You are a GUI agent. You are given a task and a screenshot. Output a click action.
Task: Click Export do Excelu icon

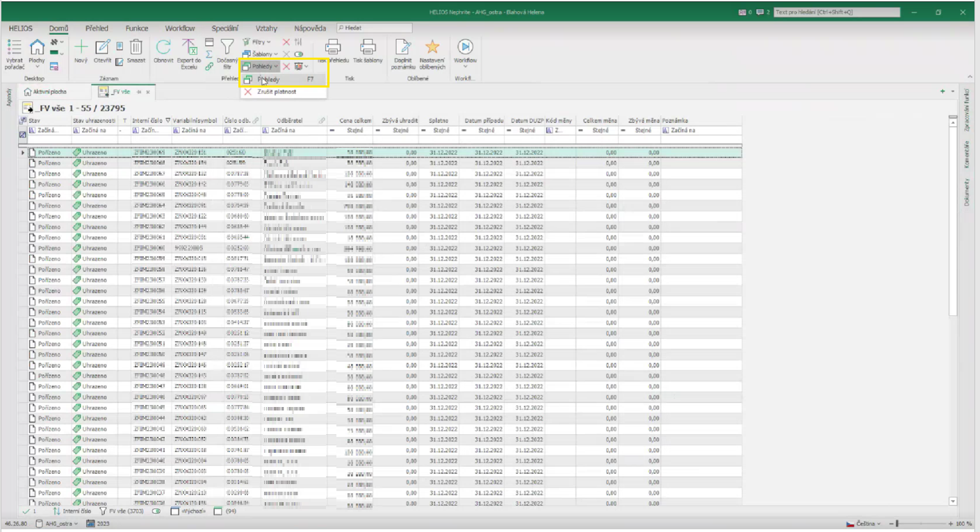(x=189, y=47)
